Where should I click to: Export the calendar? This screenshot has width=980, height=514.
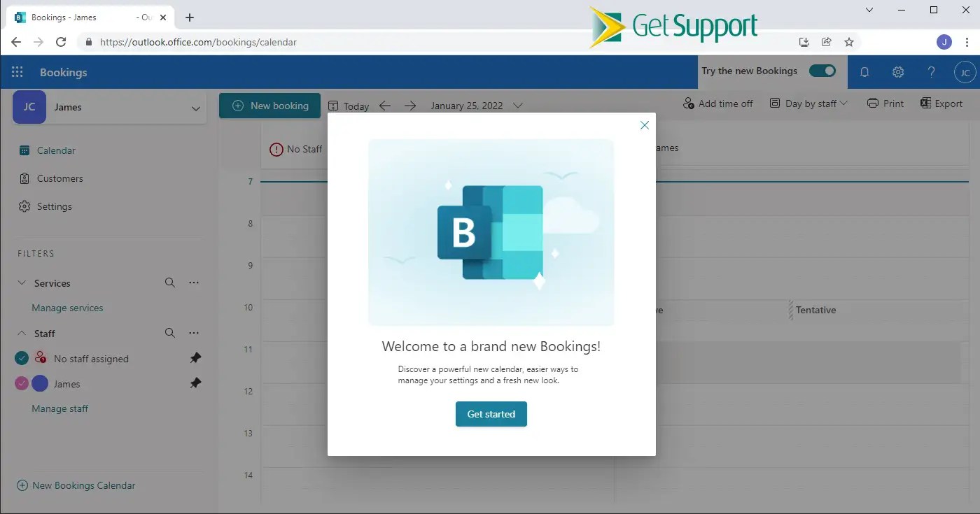pyautogui.click(x=941, y=103)
